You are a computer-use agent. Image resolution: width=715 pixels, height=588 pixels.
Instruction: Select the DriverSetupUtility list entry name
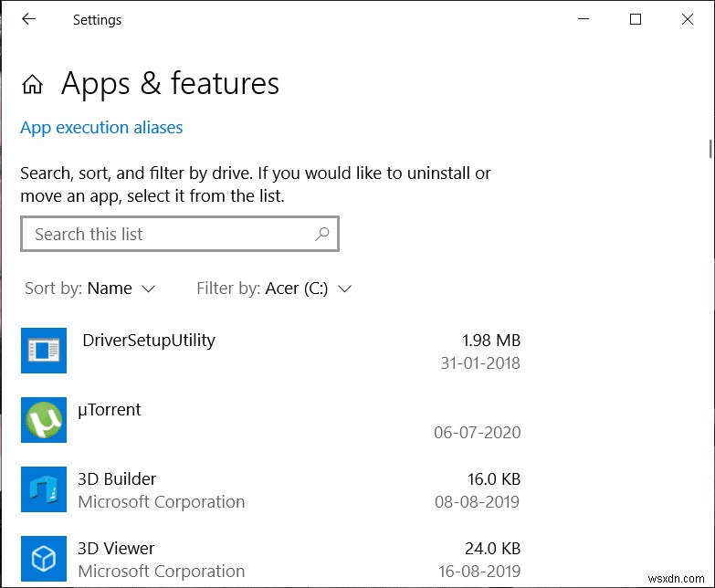(149, 341)
